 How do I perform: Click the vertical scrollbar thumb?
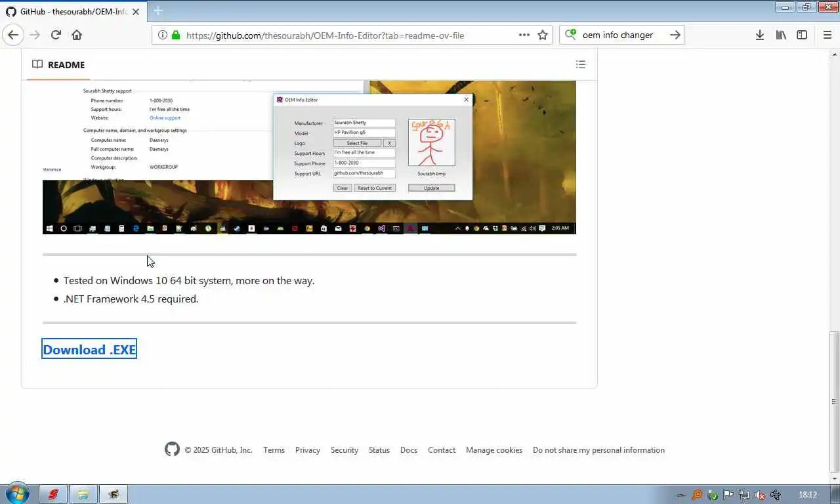click(834, 402)
